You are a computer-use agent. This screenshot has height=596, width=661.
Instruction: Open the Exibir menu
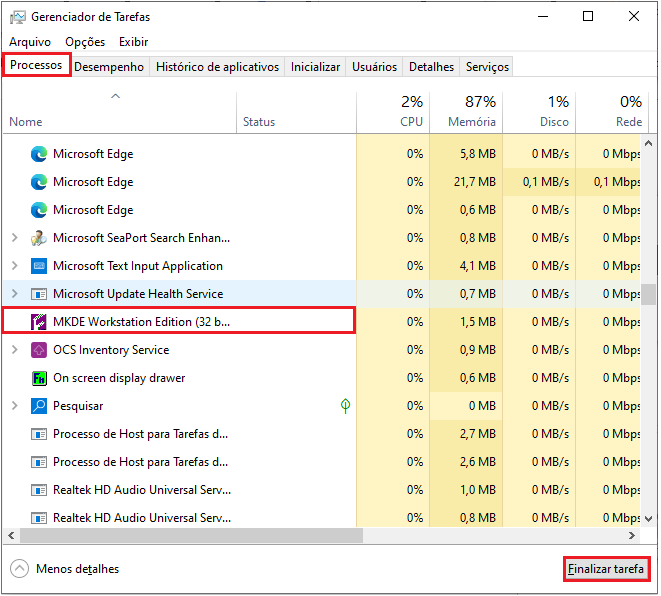point(134,42)
